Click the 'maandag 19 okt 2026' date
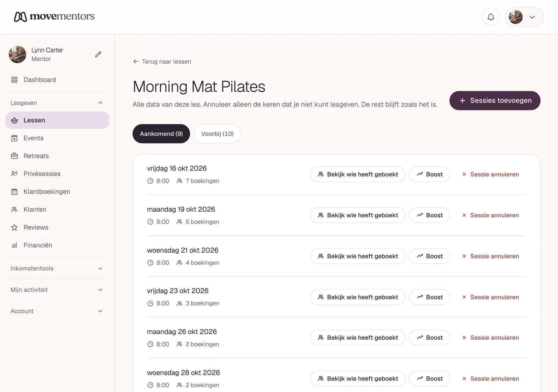Image resolution: width=558 pixels, height=392 pixels. click(181, 209)
